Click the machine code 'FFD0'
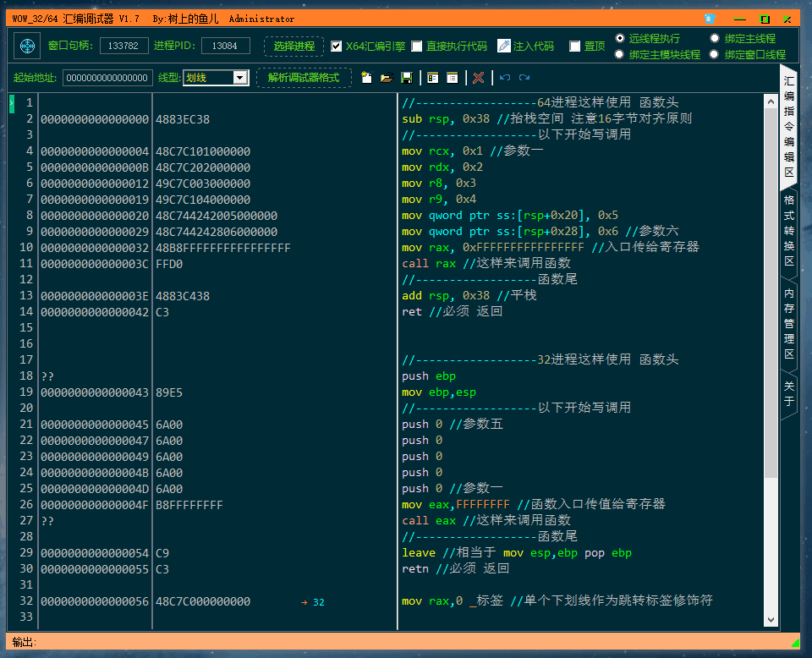The width and height of the screenshot is (812, 658). coord(169,264)
